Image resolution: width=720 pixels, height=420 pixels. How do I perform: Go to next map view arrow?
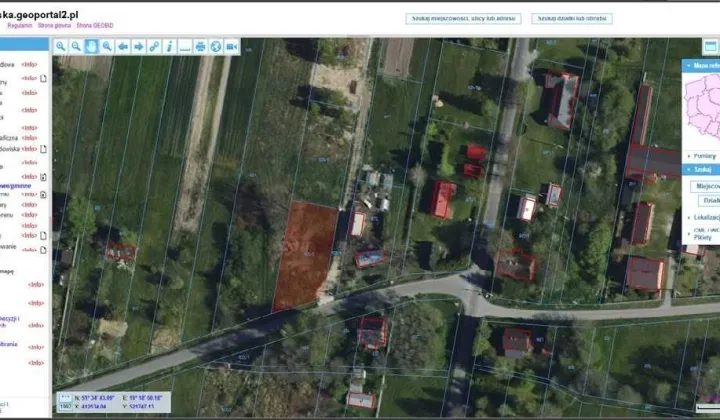(138, 46)
